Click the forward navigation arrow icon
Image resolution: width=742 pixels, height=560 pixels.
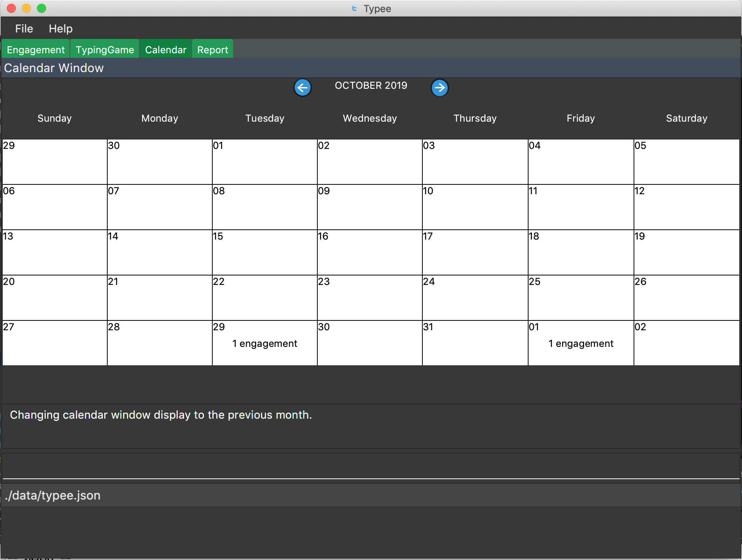pos(441,87)
